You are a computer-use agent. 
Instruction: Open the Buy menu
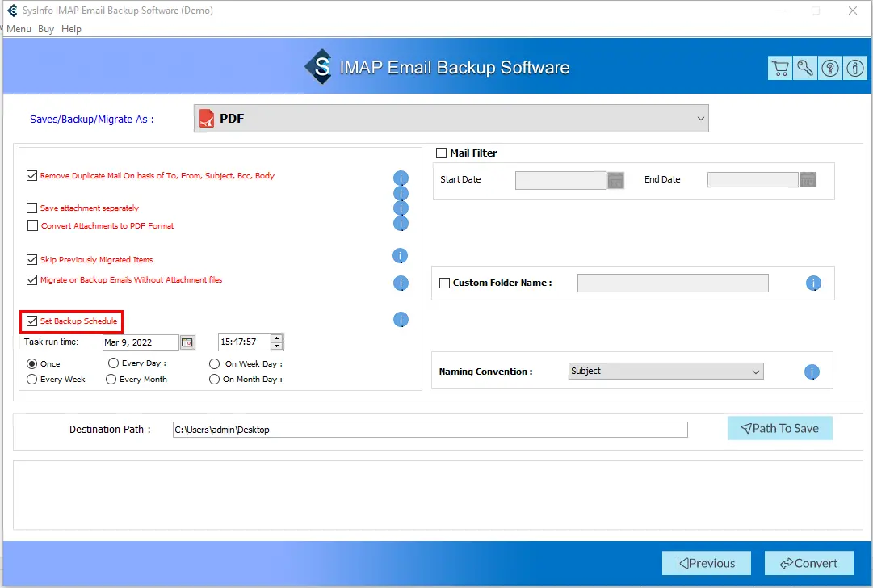point(46,29)
